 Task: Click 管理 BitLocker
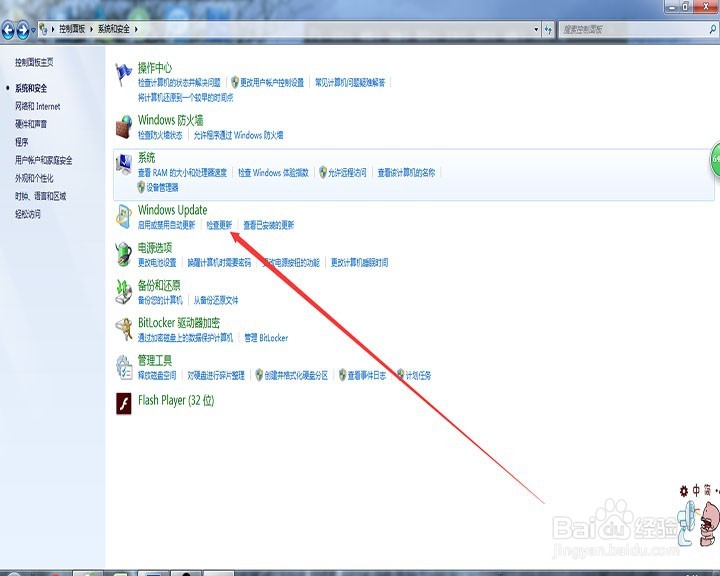[266, 338]
